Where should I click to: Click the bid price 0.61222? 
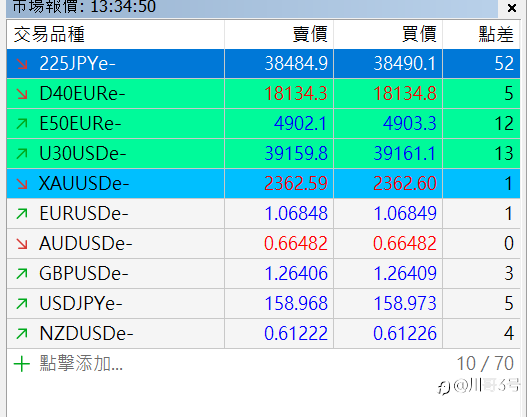coord(296,333)
